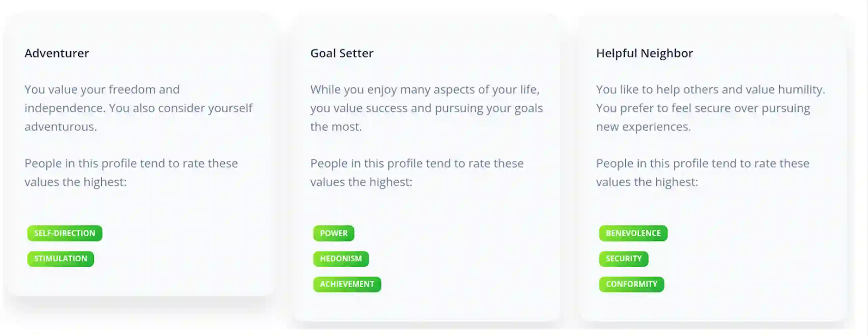
Task: Select the HEDONISM value badge
Action: point(341,259)
